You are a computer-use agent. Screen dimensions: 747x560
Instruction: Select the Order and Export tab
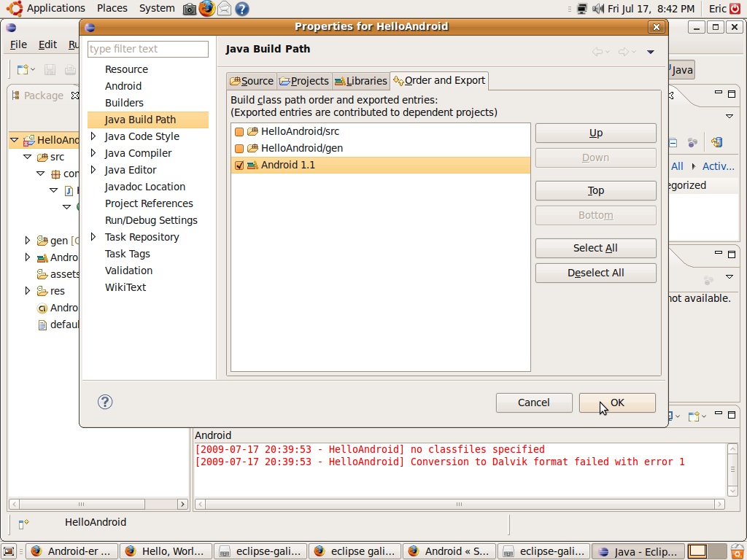point(439,80)
